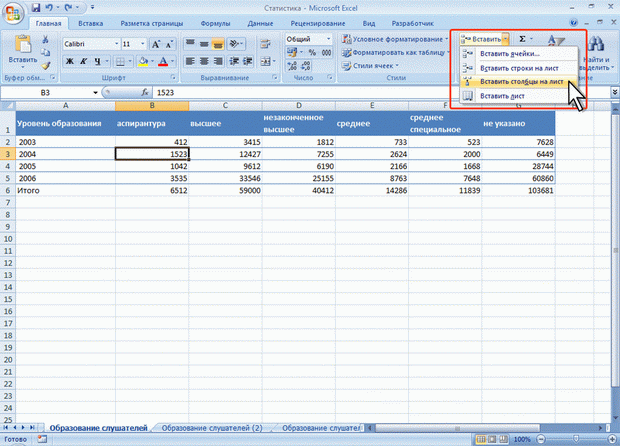Choose Вставить столбцы на лист
Viewport: 620px width, 446px height.
click(519, 82)
